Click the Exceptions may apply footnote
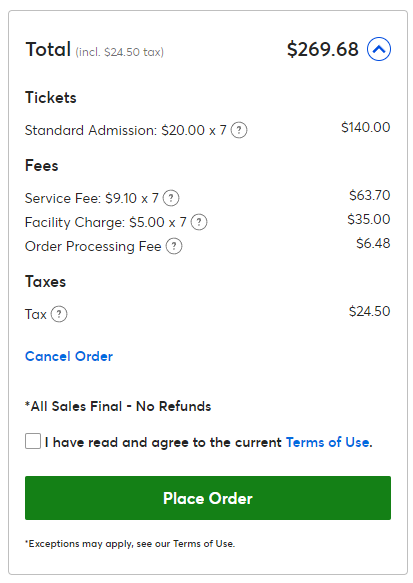The height and width of the screenshot is (583, 413). click(130, 544)
